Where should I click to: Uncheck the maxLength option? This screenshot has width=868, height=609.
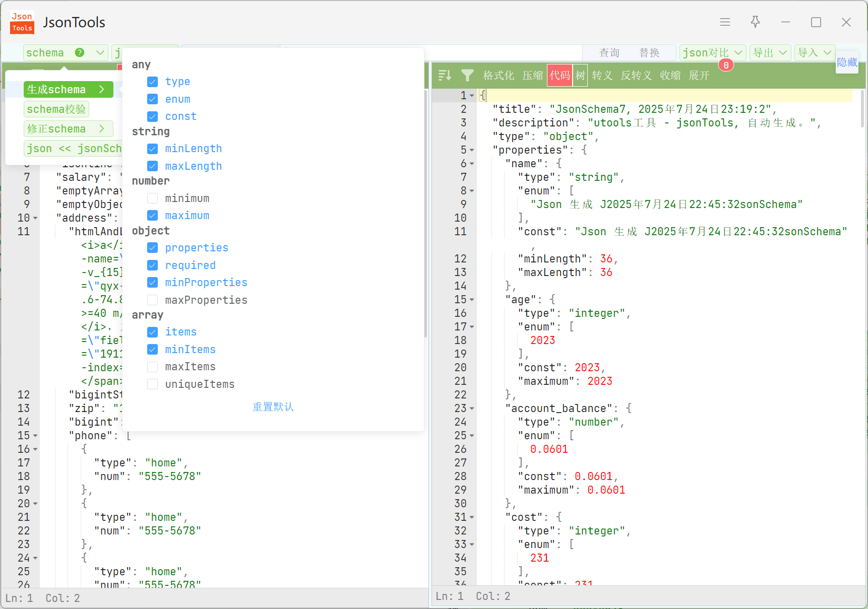[x=153, y=166]
